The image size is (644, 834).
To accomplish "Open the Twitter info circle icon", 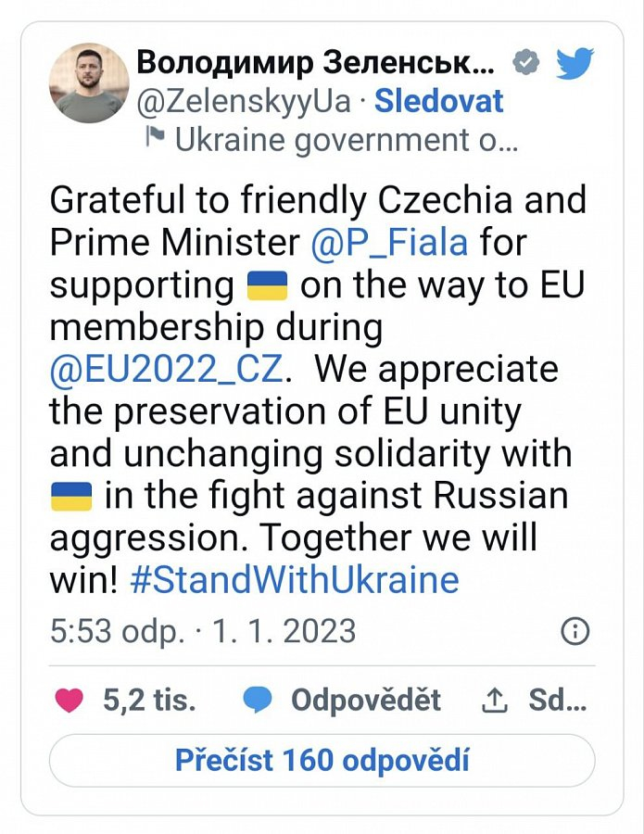I will (575, 632).
